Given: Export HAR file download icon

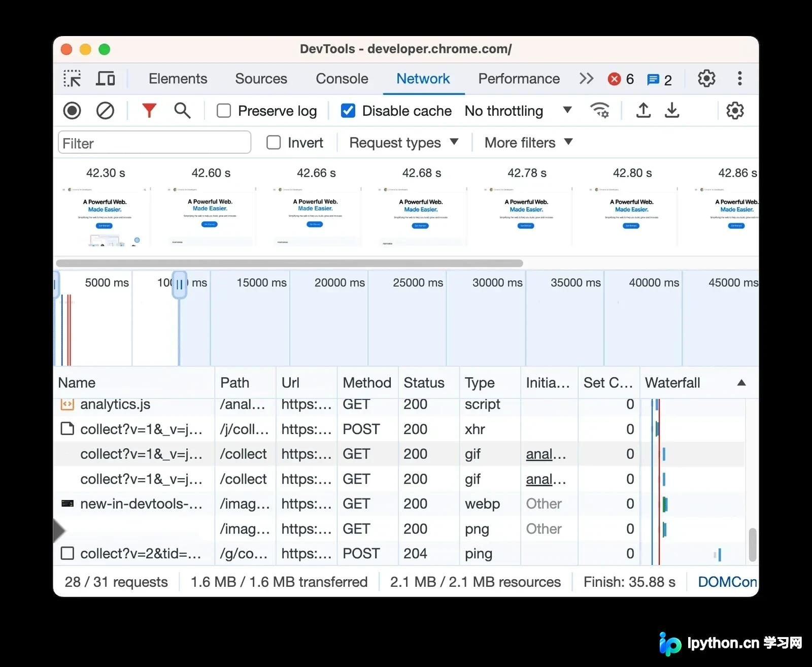Looking at the screenshot, I should coord(672,110).
